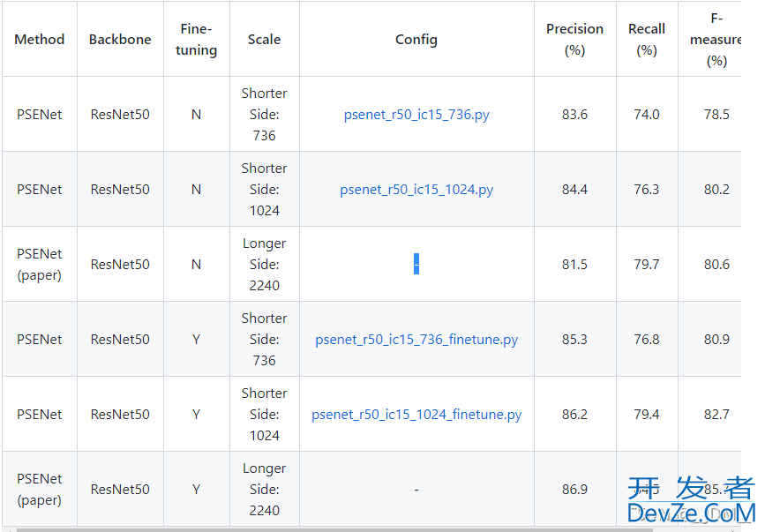Screen dimensions: 765x532
Task: Select the precision value 83.6
Action: click(x=574, y=115)
